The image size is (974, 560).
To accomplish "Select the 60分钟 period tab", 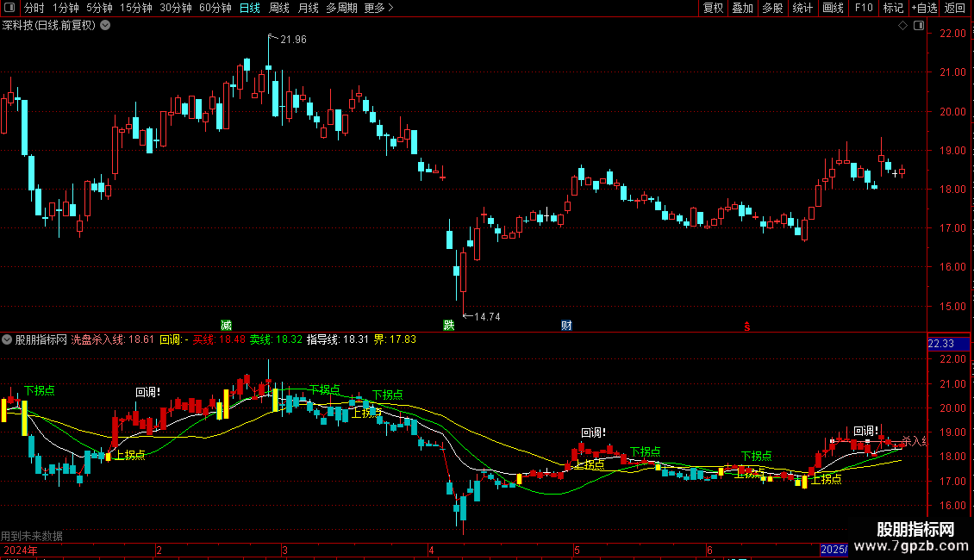I will coord(215,8).
